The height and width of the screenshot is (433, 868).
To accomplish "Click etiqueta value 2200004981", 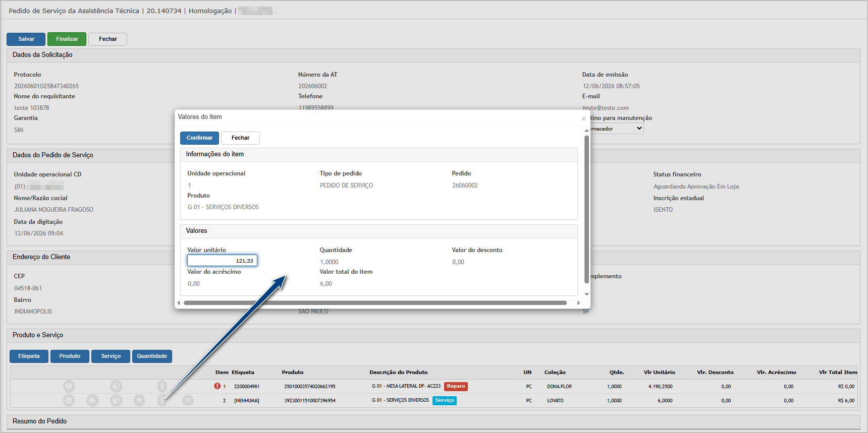I will click(247, 387).
